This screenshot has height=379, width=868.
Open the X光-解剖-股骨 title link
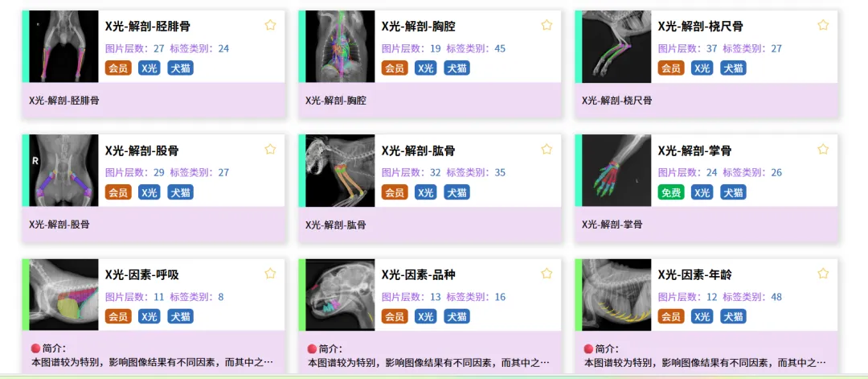pyautogui.click(x=142, y=150)
